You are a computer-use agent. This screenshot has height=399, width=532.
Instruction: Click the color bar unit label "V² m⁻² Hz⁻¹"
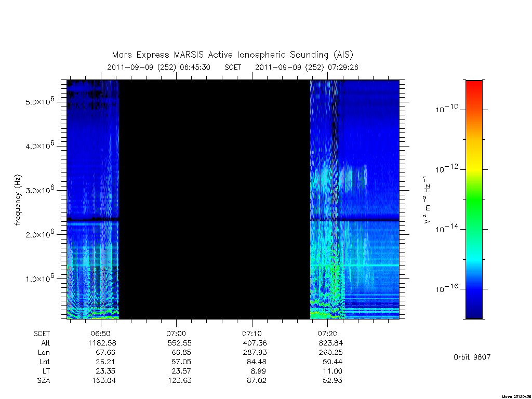pyautogui.click(x=427, y=200)
